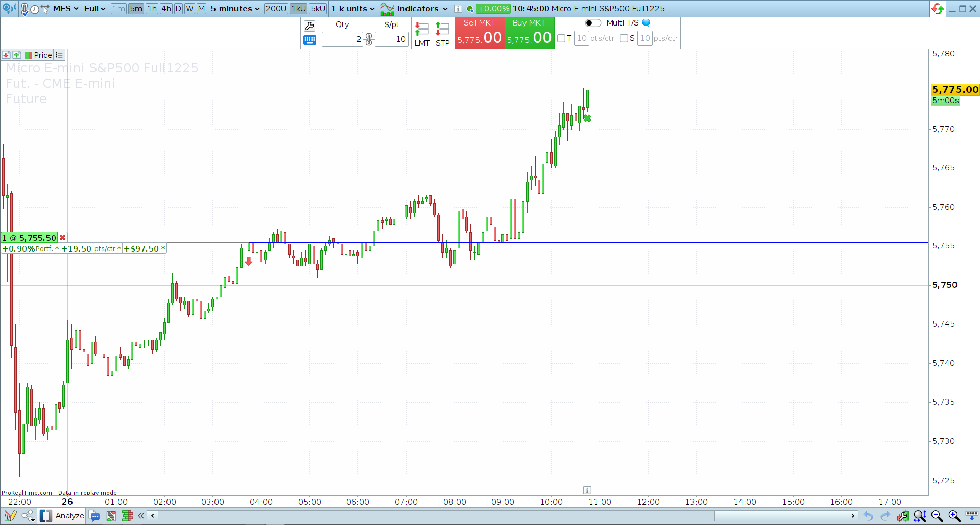Click the red down-arrow icon beside Price

coord(6,55)
